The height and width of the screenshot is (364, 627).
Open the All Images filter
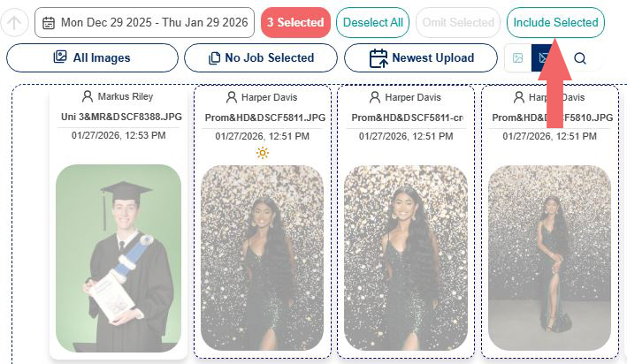92,58
